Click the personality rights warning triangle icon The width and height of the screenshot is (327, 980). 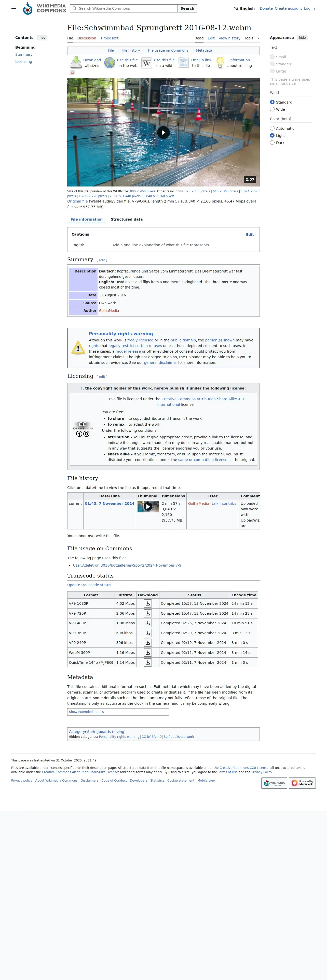click(78, 348)
